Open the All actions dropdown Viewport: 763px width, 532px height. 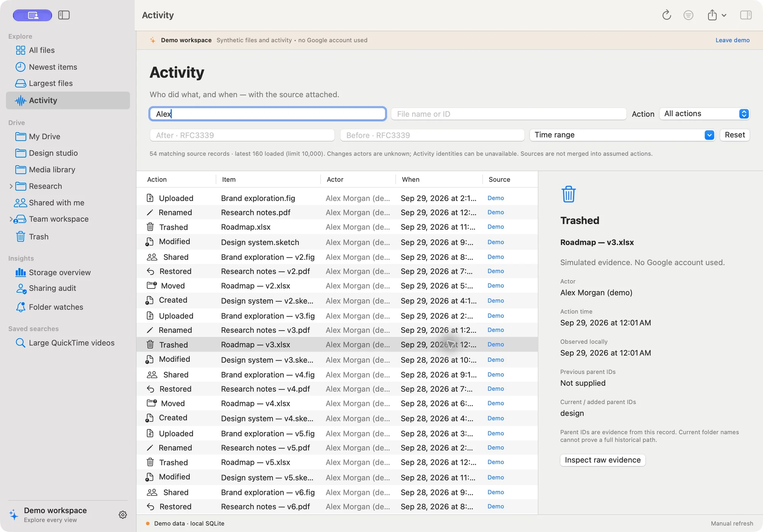coord(705,114)
